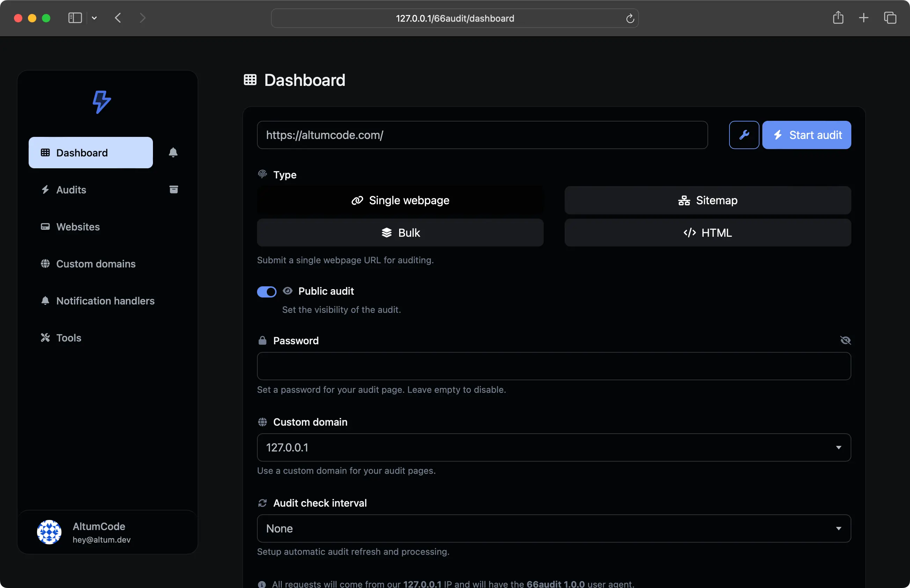910x588 pixels.
Task: Click the notification bell icon beside Dashboard
Action: point(173,152)
